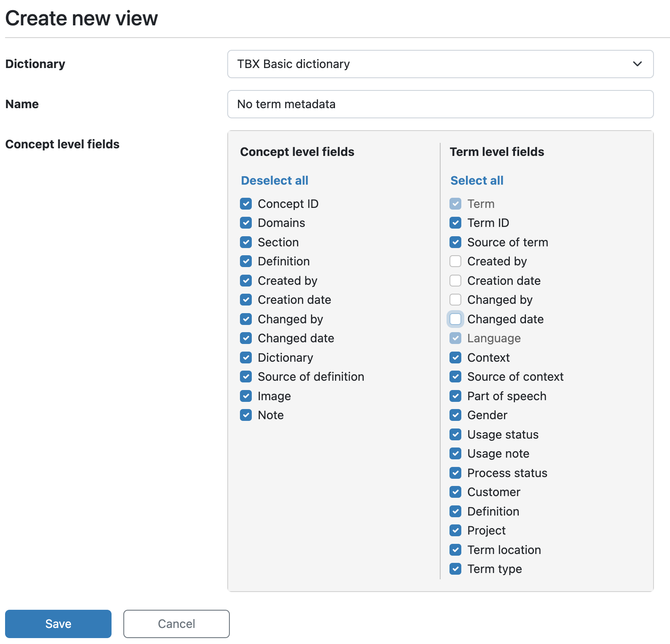The image size is (670, 644).
Task: Click Select all for term fields
Action: [477, 180]
